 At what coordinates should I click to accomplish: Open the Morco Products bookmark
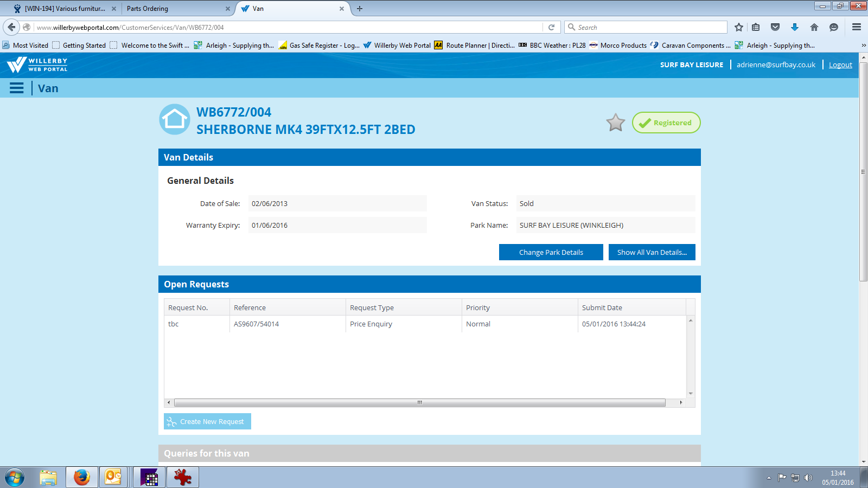[618, 46]
